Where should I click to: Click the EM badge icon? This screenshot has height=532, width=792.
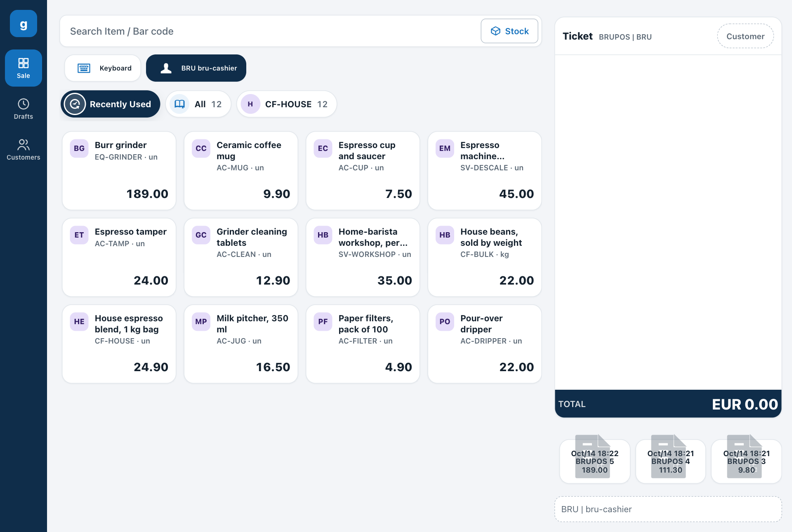point(445,148)
